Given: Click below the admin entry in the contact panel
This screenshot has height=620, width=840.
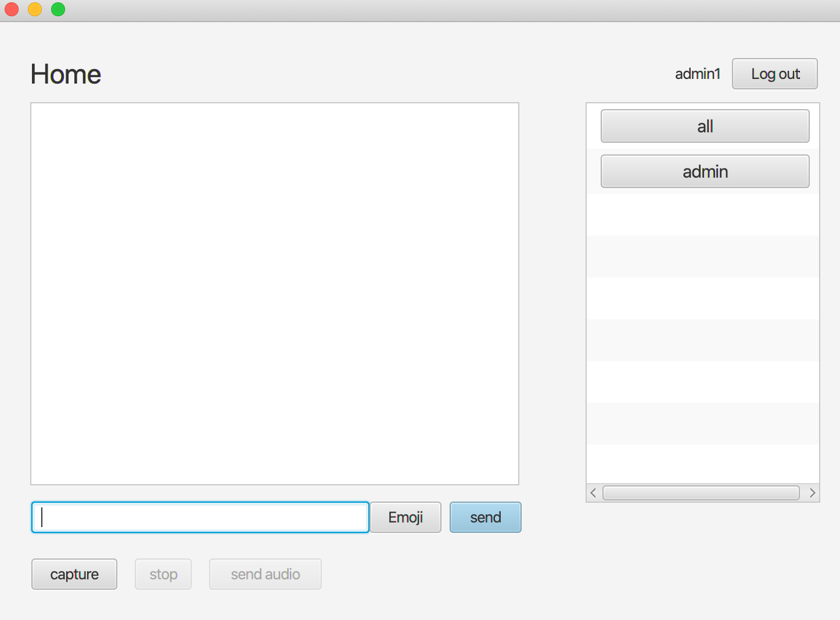Looking at the screenshot, I should 702,215.
